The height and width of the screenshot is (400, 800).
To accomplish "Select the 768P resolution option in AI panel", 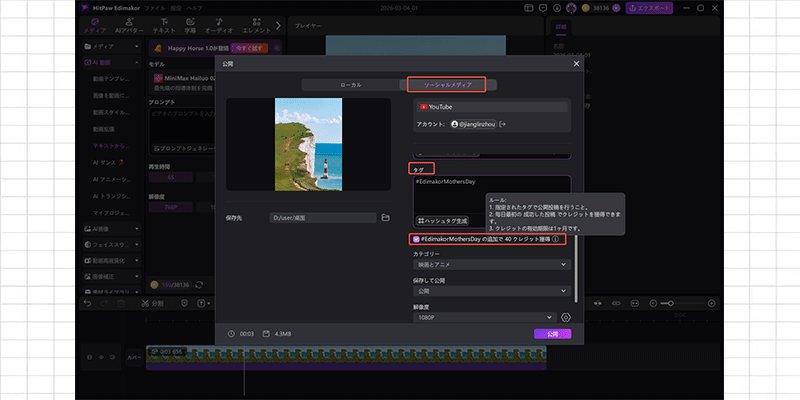I will [x=170, y=207].
